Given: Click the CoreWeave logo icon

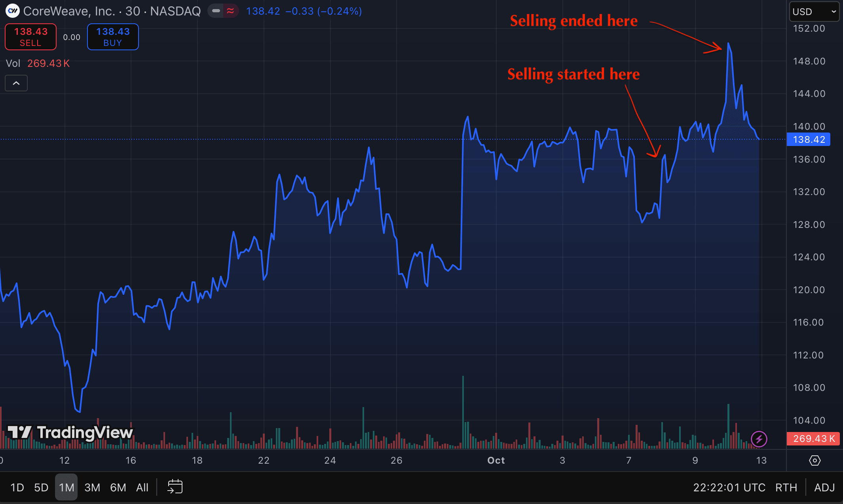Looking at the screenshot, I should (13, 11).
